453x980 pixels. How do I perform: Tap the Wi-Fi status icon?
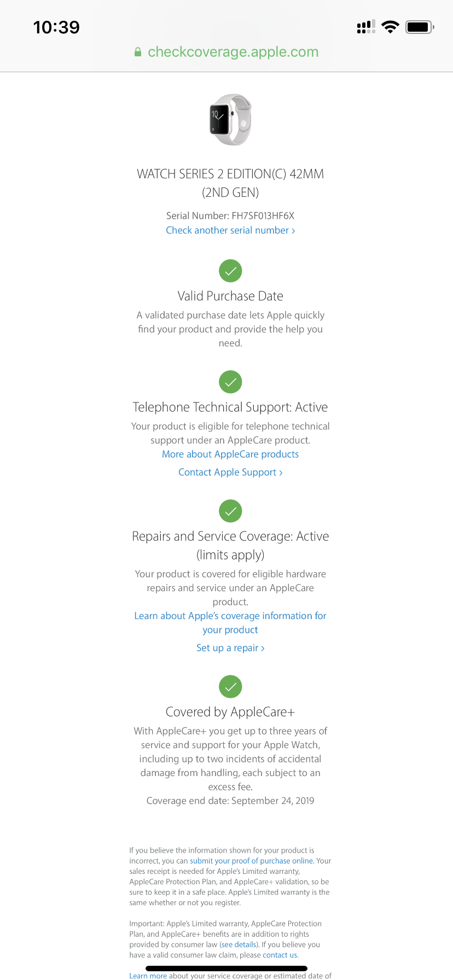pyautogui.click(x=390, y=27)
